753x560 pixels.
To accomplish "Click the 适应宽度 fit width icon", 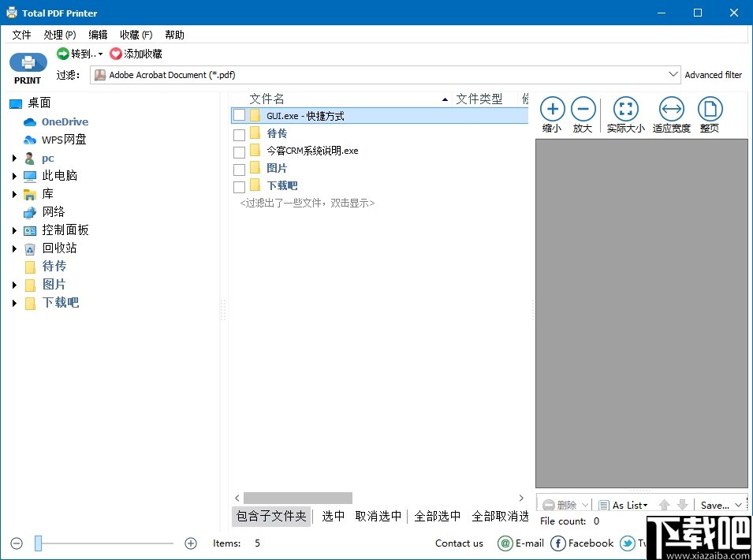I will point(671,110).
